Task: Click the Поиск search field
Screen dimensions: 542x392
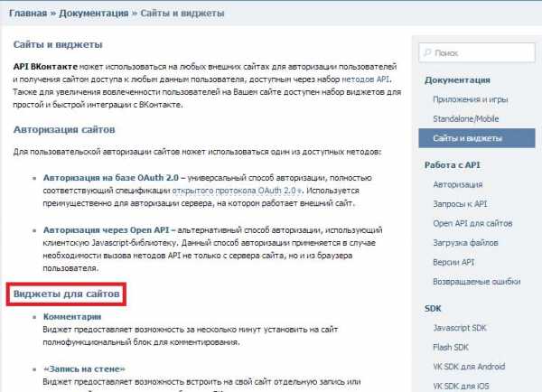Action: coord(477,52)
